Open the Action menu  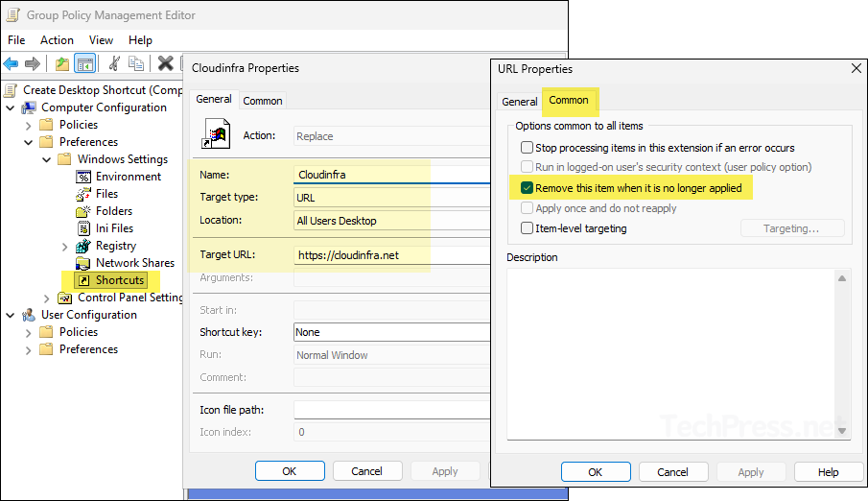tap(57, 40)
